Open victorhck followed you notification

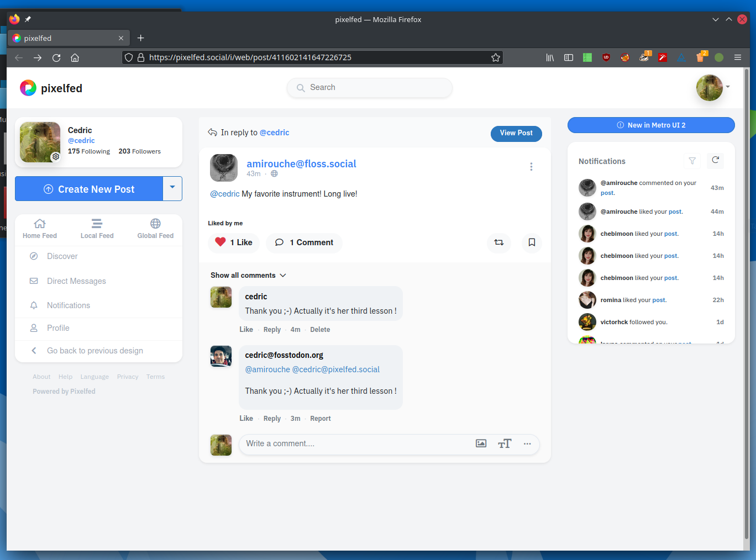[x=652, y=322]
